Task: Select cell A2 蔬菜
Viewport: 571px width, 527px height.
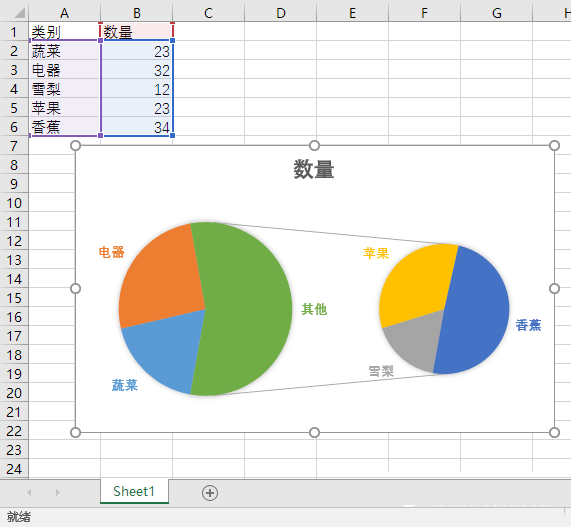Action: pyautogui.click(x=64, y=51)
